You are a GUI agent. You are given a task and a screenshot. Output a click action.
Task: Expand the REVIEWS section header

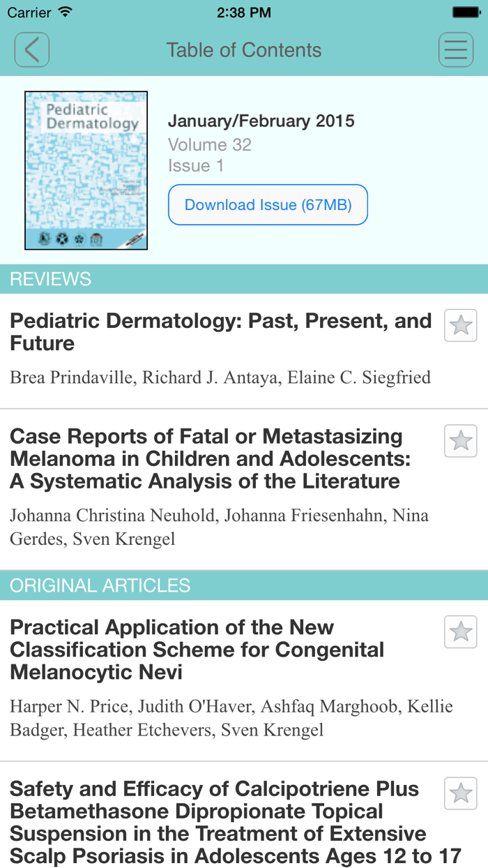click(x=244, y=278)
